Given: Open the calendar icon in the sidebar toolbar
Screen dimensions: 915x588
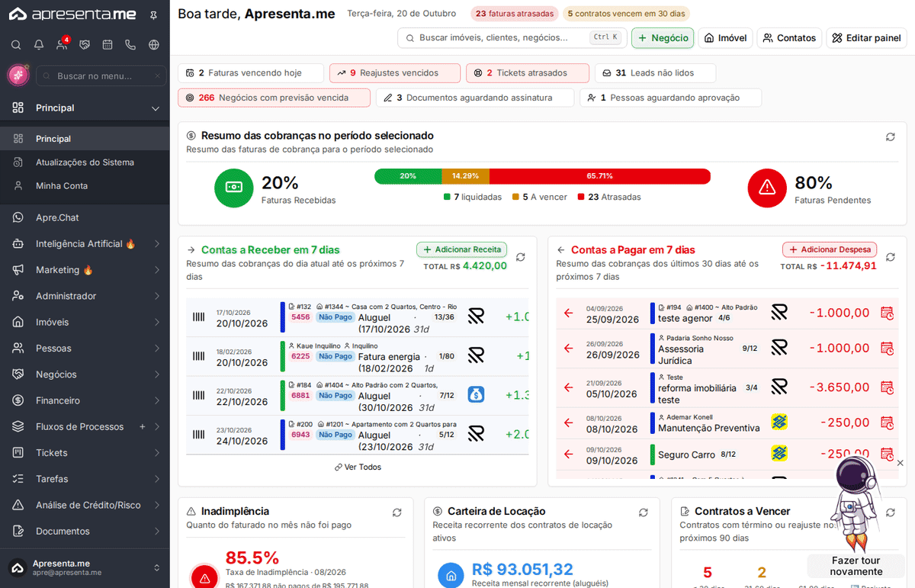Looking at the screenshot, I should click(x=108, y=45).
